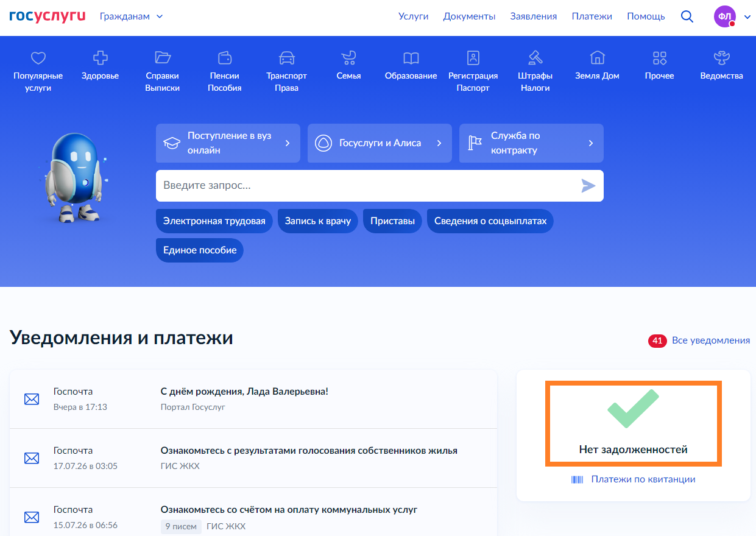756x536 pixels.
Task: Click the chevron on Служба по контракту card
Action: click(x=591, y=143)
